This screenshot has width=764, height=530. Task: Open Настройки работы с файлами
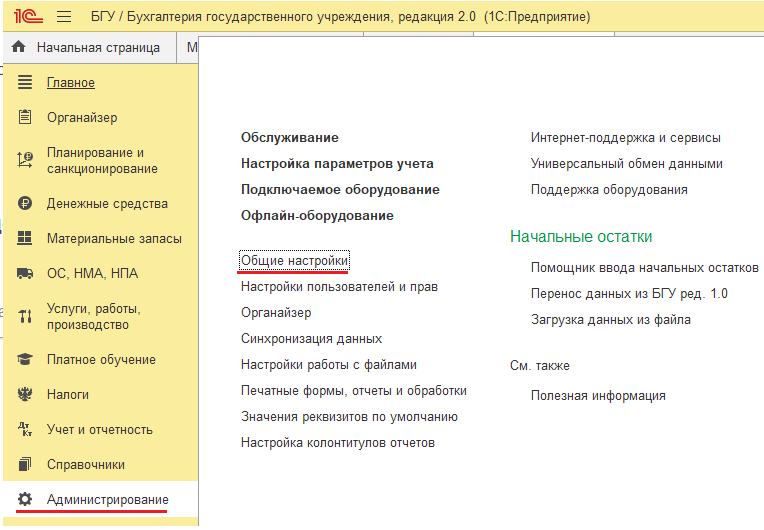[329, 365]
